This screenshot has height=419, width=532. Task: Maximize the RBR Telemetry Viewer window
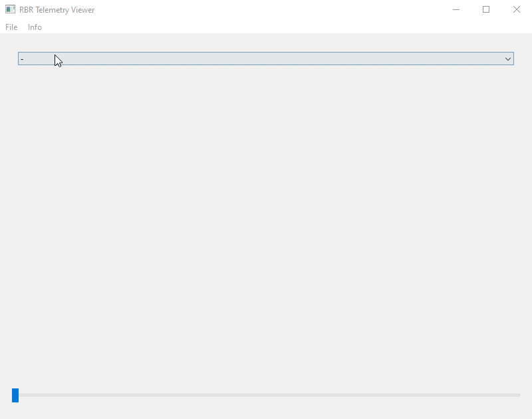[x=486, y=9]
